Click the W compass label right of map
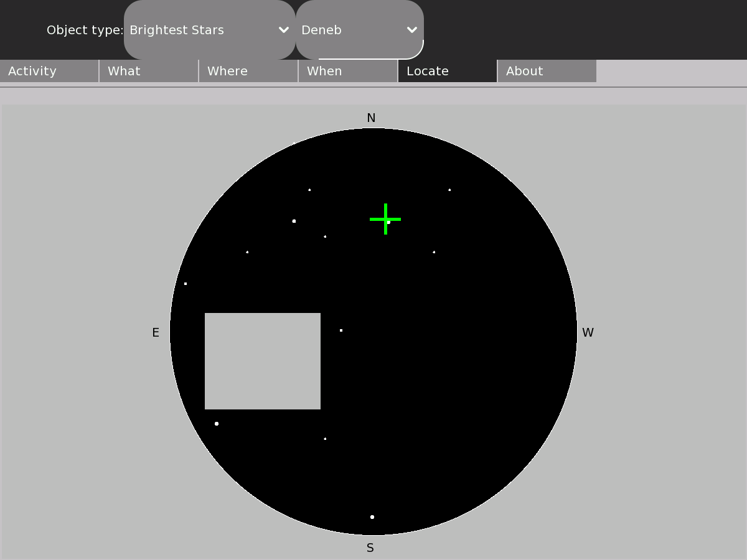Screen dimensions: 747x560 point(588,333)
